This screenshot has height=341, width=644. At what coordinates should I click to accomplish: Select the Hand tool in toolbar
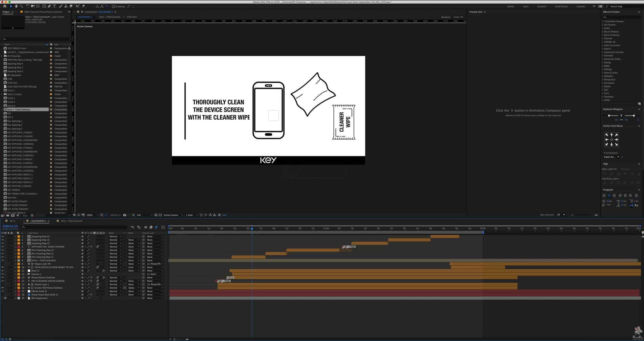click(x=16, y=6)
